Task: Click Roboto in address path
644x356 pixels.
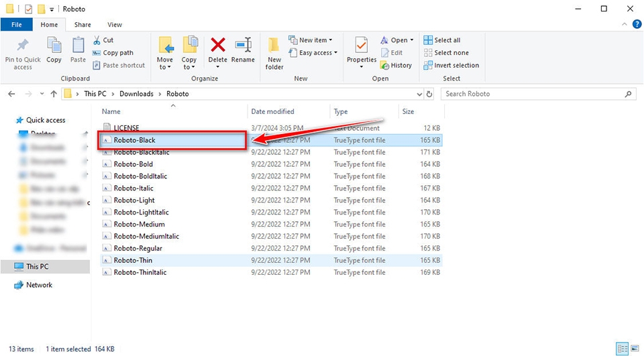Action: (x=177, y=94)
